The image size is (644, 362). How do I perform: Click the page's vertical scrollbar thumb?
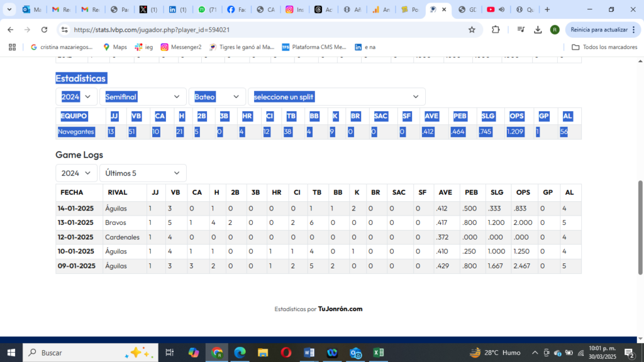pos(640,226)
